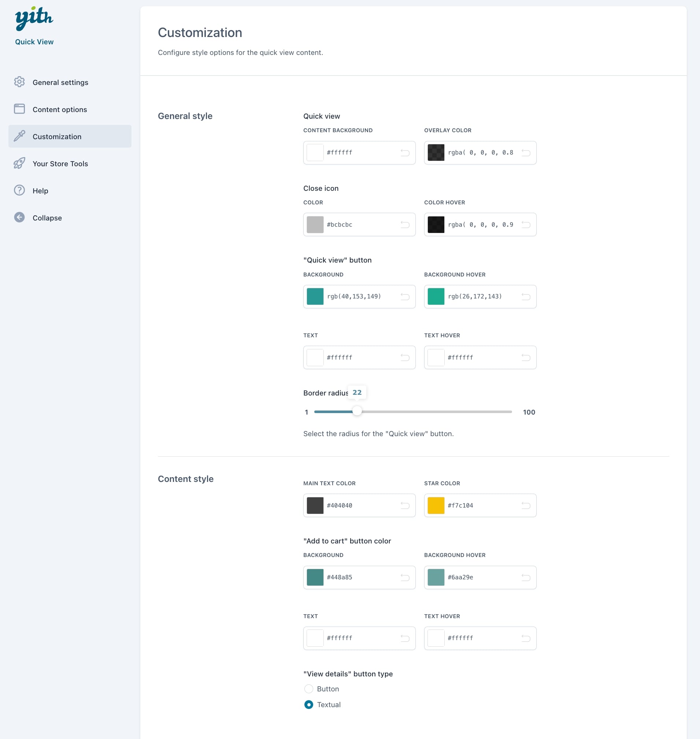Screen dimensions: 700x739
Task: Open green rgb(26,172,143) Background Hover swatch
Action: point(436,297)
